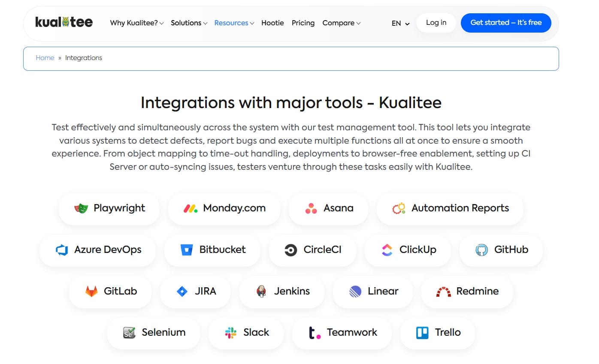Click the Bitbucket bucket icon

pyautogui.click(x=187, y=250)
